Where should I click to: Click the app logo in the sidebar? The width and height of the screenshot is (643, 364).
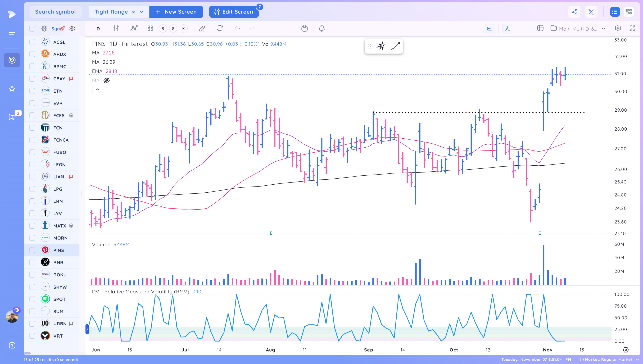[x=12, y=14]
